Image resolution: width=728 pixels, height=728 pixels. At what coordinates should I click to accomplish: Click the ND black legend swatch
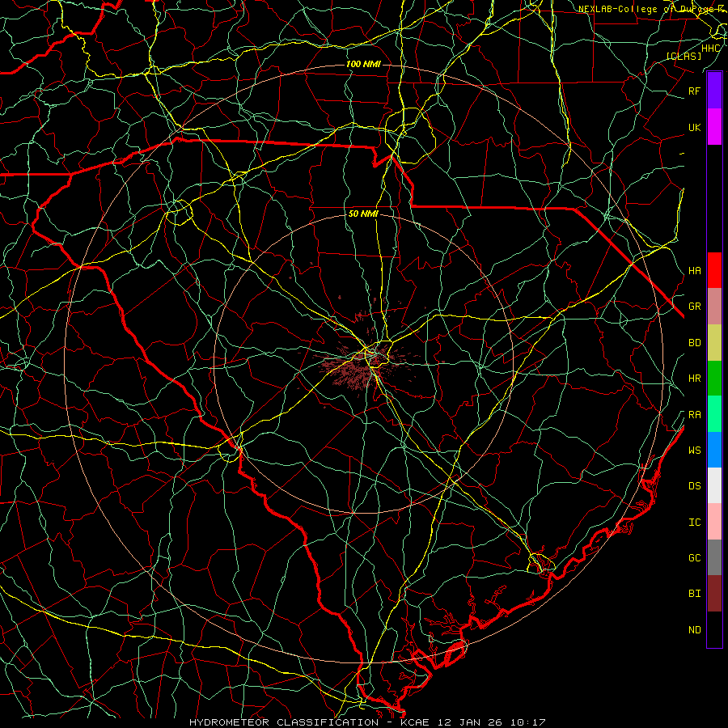714,629
